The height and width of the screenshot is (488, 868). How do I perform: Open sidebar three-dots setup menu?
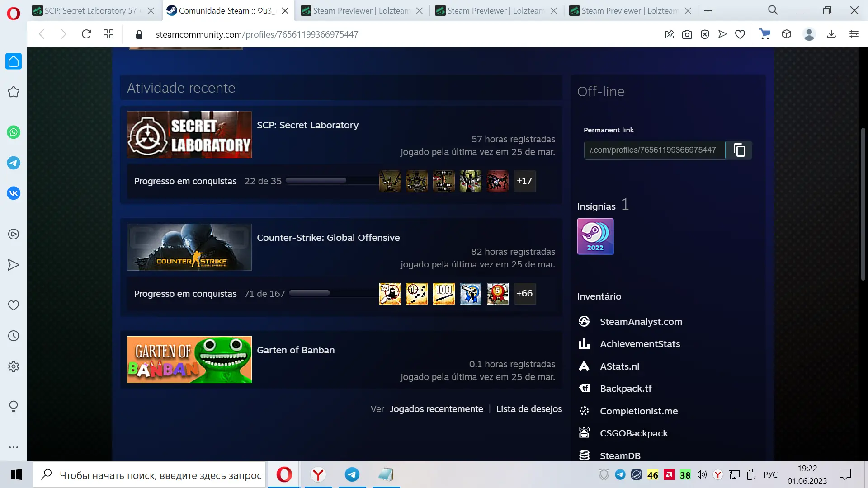click(x=14, y=447)
